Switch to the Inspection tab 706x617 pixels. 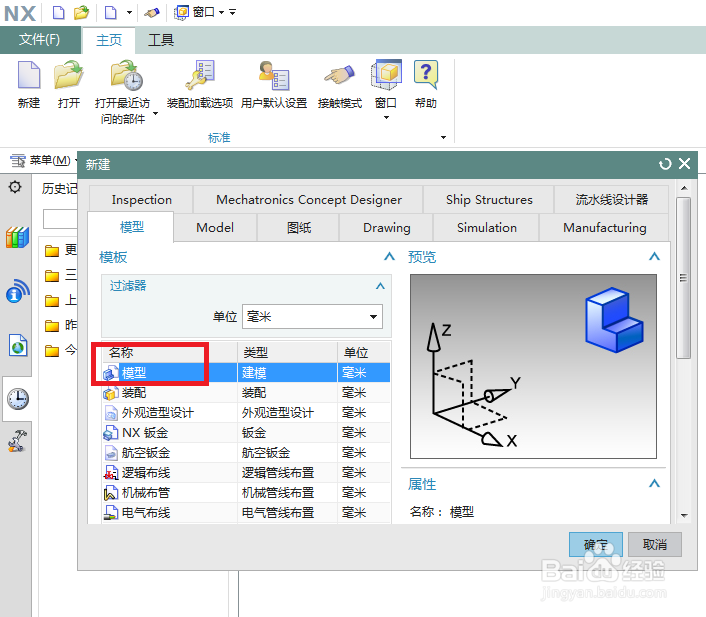141,200
